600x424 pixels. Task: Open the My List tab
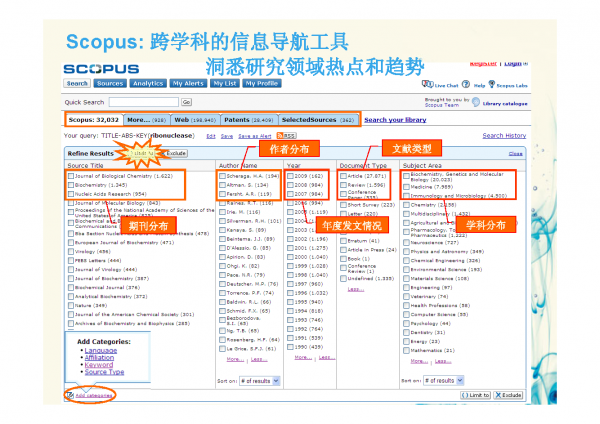coord(225,83)
